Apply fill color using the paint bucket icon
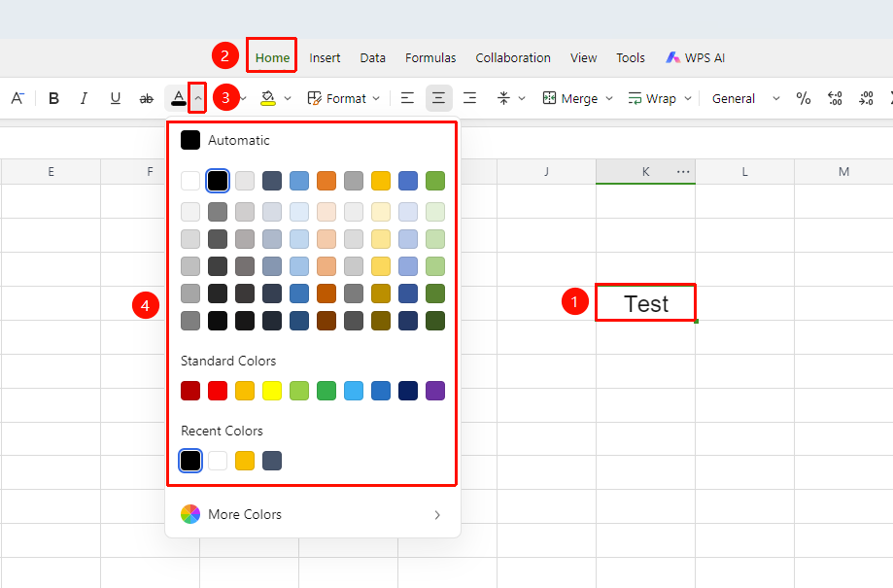Screen dimensions: 893x588 point(267,98)
